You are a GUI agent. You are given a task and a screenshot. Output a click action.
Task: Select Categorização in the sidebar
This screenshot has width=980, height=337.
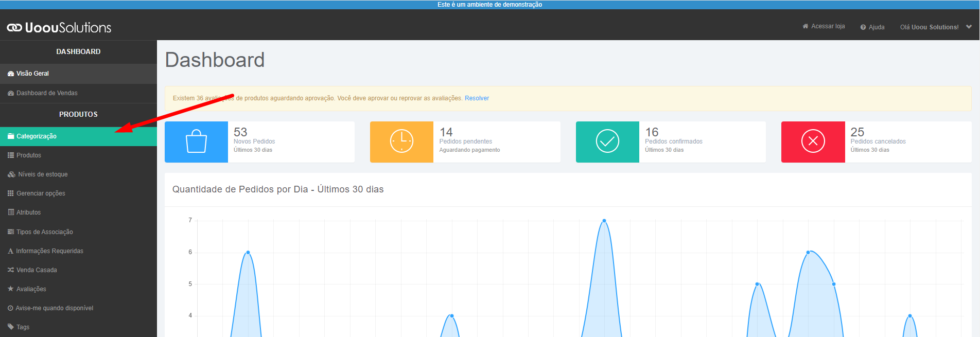tap(78, 136)
